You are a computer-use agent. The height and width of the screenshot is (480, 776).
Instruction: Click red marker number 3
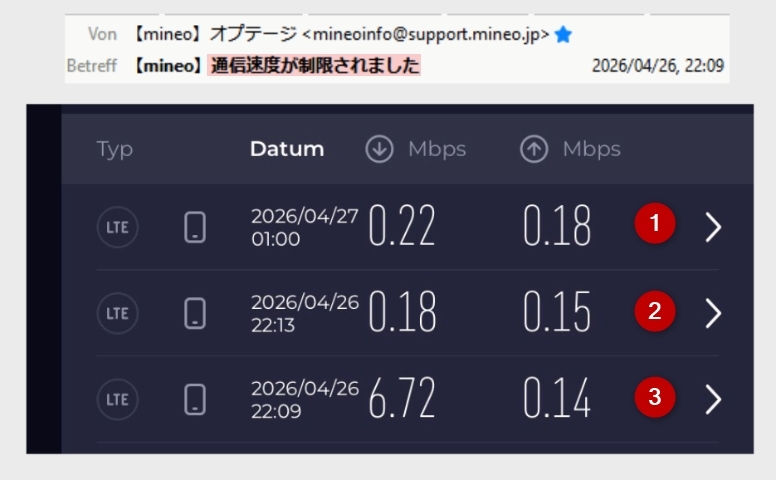click(655, 397)
